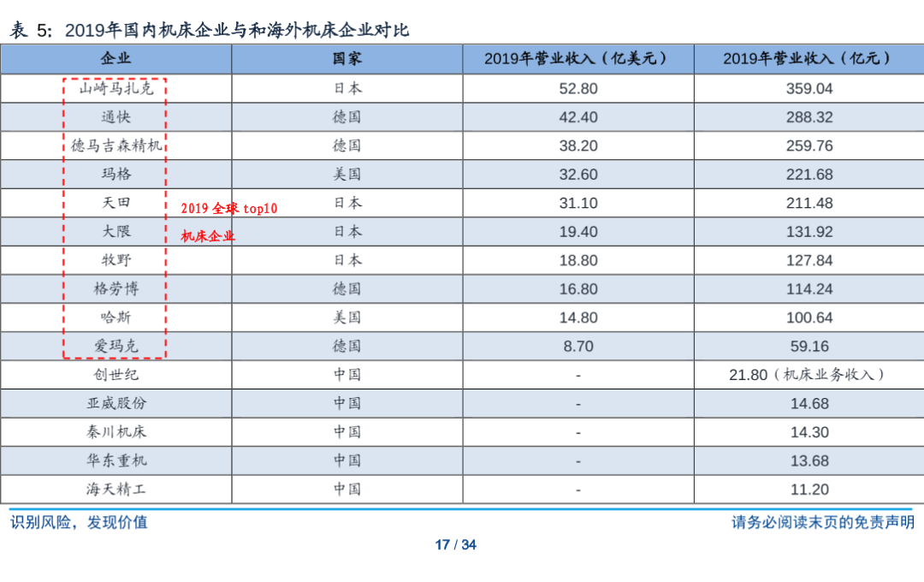The width and height of the screenshot is (924, 582).
Task: Click the 德马吉森精机 cell
Action: (x=116, y=145)
